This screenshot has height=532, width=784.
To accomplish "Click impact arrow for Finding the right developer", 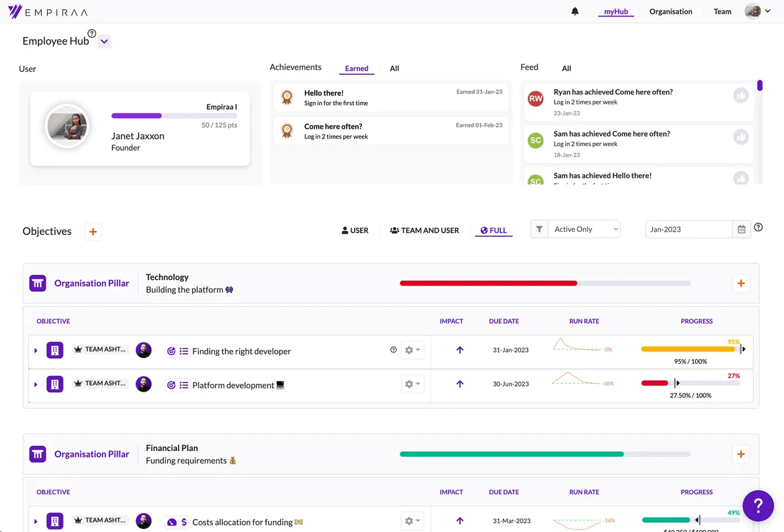I will click(x=460, y=350).
